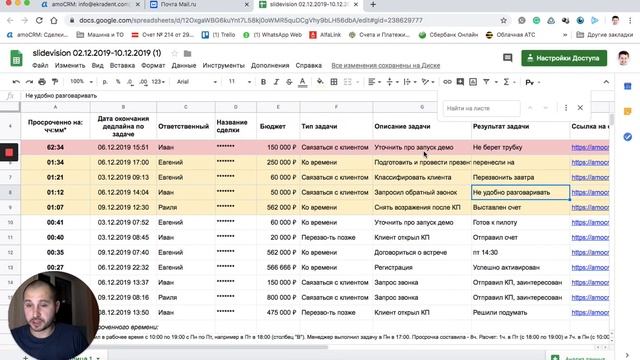Screen dimensions: 640x360
Task: Click the 'Результат задачи' header cell
Action: (520, 126)
